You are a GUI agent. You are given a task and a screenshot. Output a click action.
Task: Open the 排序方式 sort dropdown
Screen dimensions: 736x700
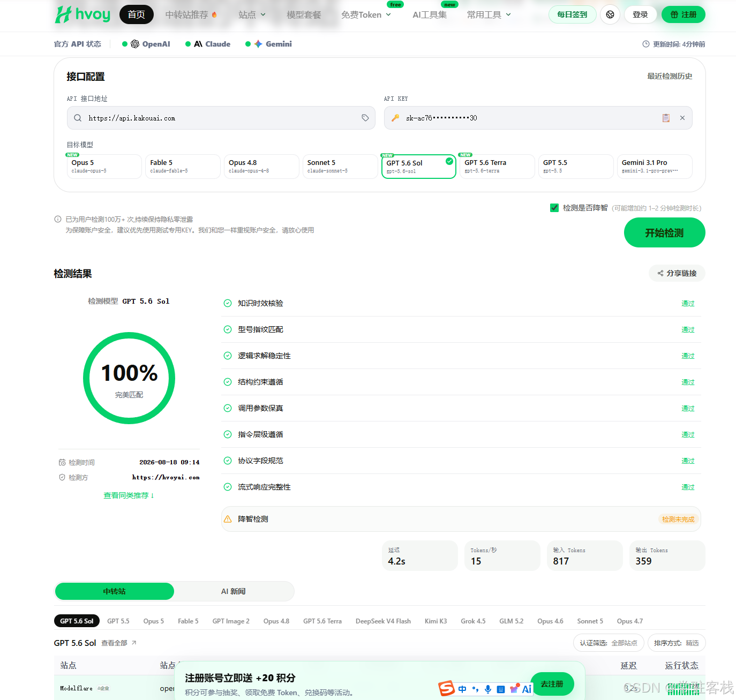(x=677, y=643)
